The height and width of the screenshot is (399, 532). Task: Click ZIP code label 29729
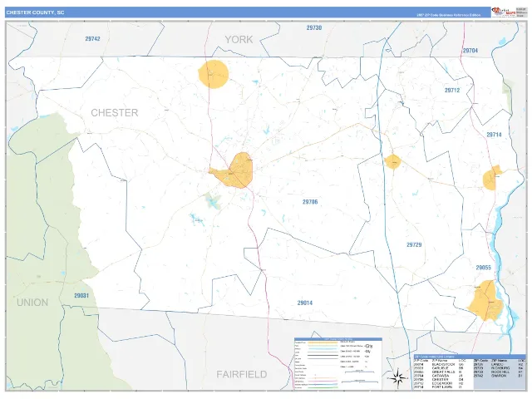[x=414, y=244]
